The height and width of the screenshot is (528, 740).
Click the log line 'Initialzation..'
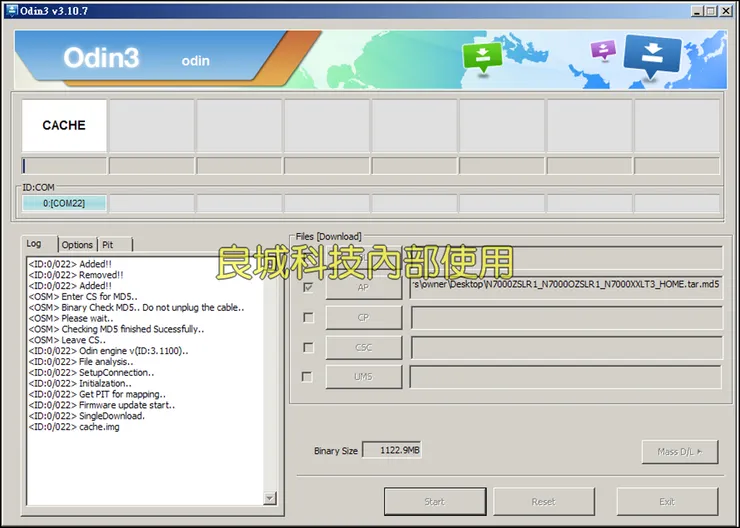(x=80, y=384)
